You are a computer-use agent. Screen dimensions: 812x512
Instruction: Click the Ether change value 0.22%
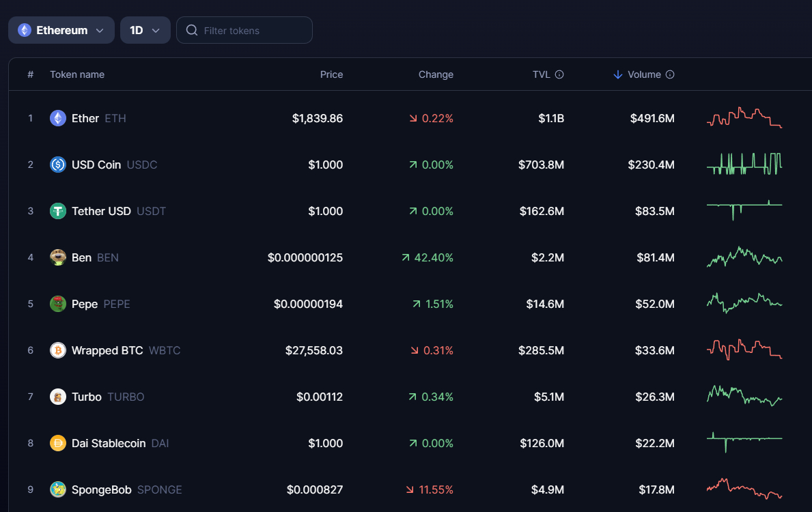click(x=437, y=118)
